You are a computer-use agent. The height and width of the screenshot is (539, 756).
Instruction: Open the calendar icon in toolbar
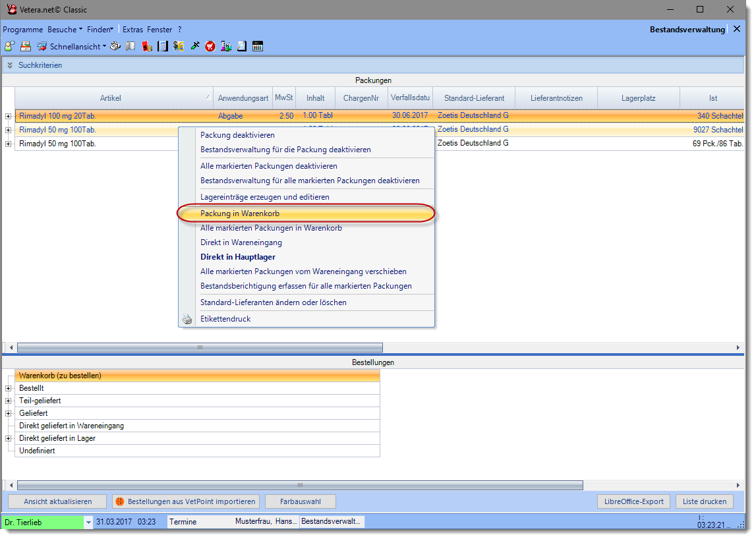point(258,46)
